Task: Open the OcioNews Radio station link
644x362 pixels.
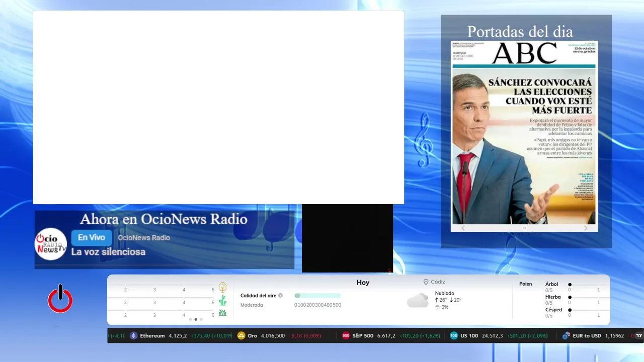Action: [144, 238]
